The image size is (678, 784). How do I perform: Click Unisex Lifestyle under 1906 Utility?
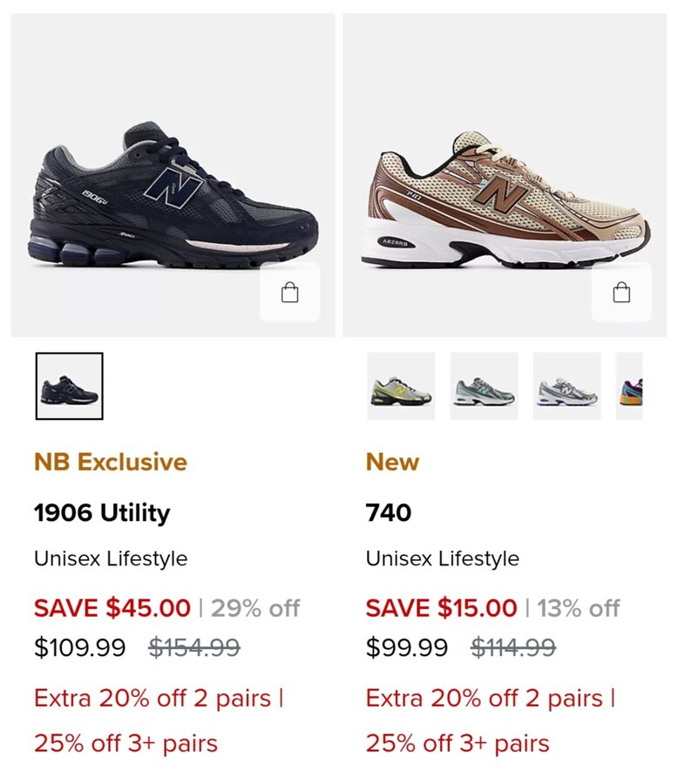click(x=111, y=558)
